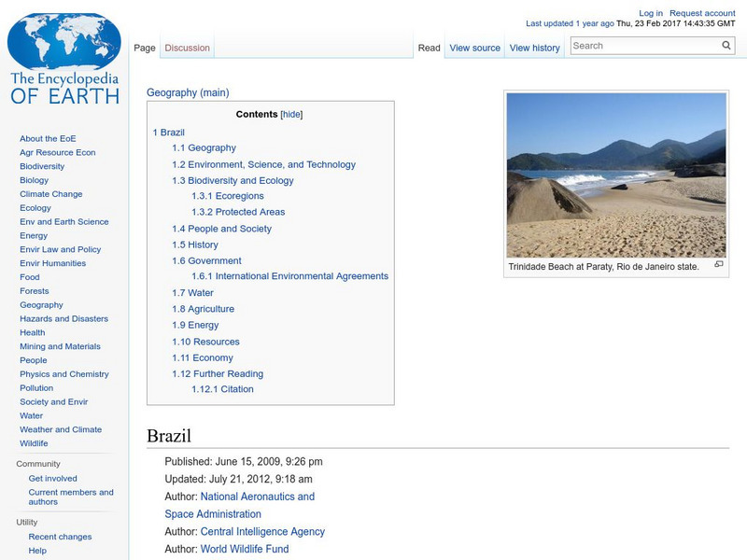Open Agr Resource Econ topic
This screenshot has width=747, height=560.
[58, 152]
